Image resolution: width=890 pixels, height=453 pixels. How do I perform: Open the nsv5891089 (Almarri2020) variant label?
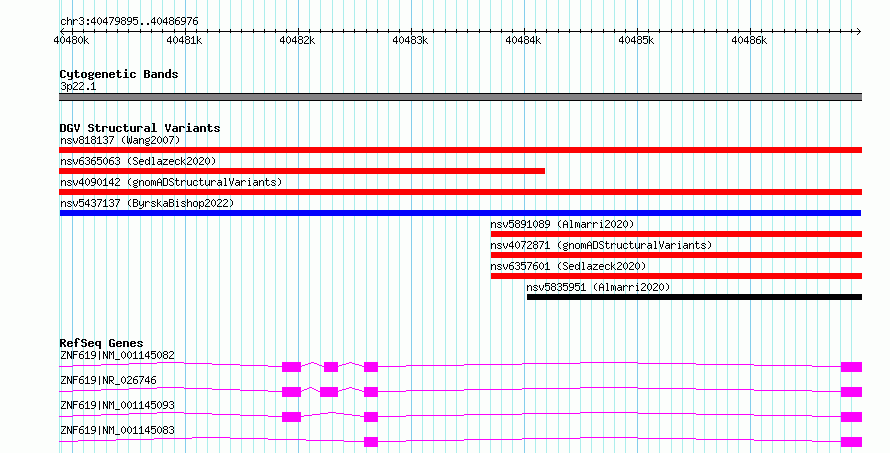coord(562,224)
